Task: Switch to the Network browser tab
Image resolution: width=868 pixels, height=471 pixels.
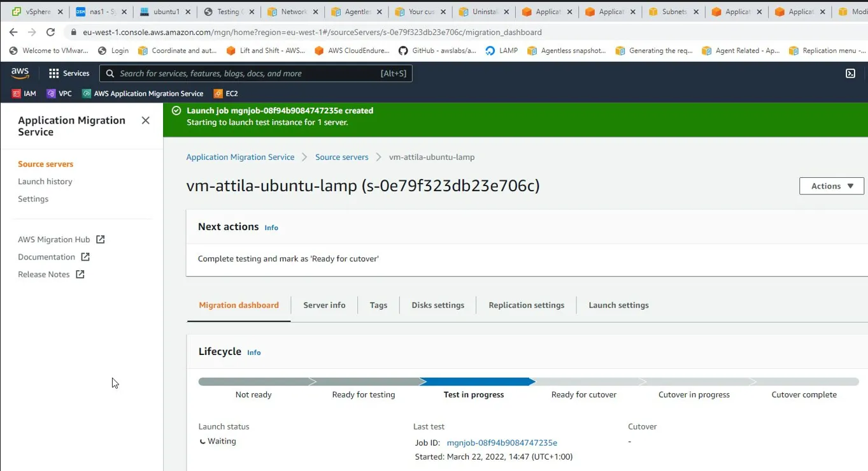Action: pos(292,11)
